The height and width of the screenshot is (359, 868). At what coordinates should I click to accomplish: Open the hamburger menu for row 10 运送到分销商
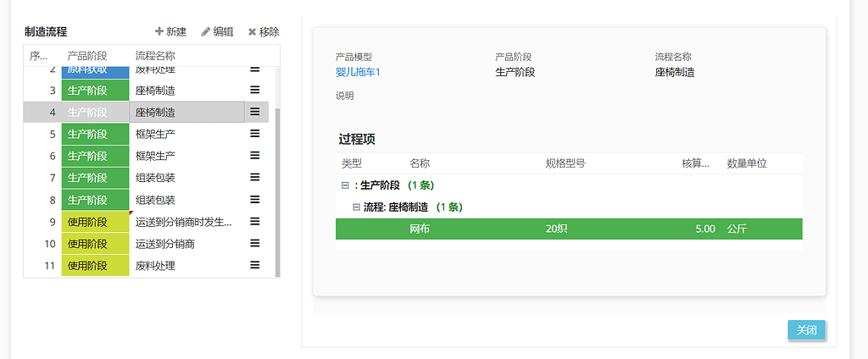(254, 244)
